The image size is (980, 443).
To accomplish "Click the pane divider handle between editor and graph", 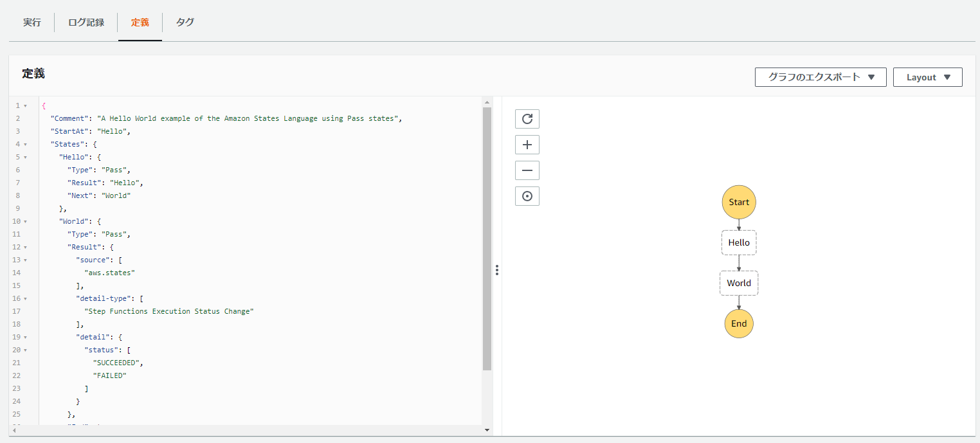I will coord(497,270).
